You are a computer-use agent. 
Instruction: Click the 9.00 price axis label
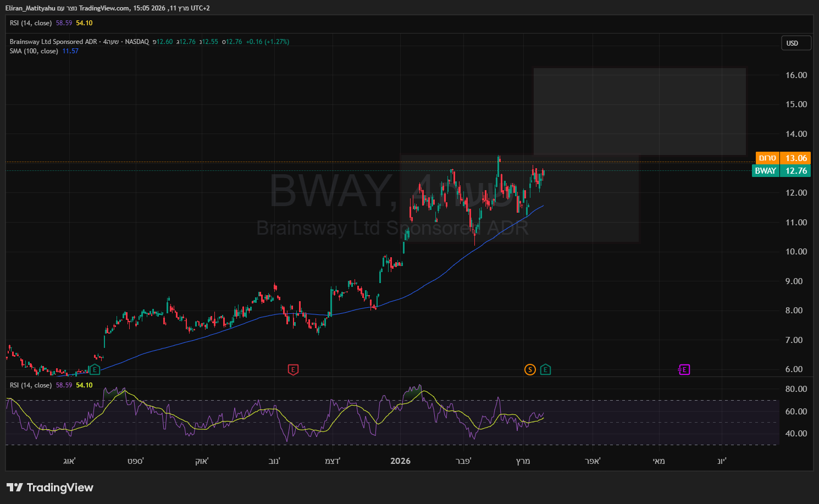pyautogui.click(x=794, y=281)
